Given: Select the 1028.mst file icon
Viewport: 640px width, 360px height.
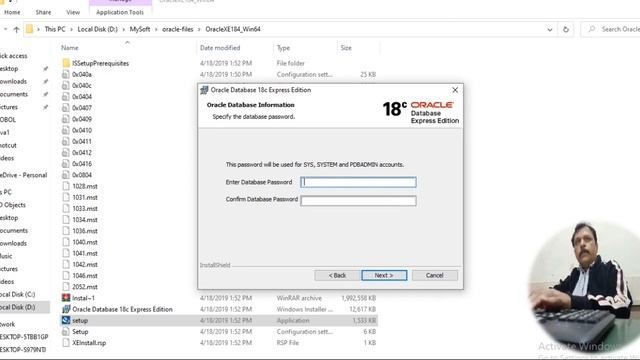Looking at the screenshot, I should click(x=66, y=186).
